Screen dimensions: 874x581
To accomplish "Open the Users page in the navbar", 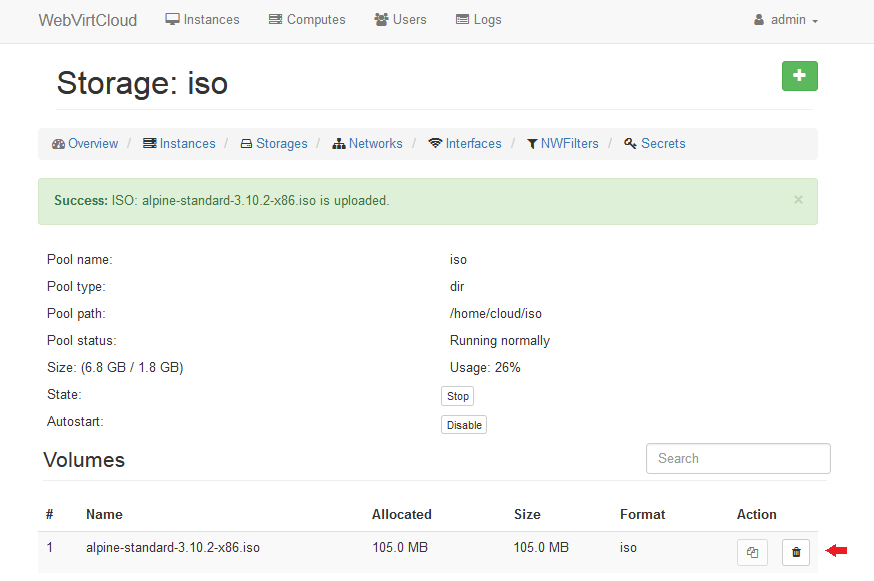I will [400, 20].
